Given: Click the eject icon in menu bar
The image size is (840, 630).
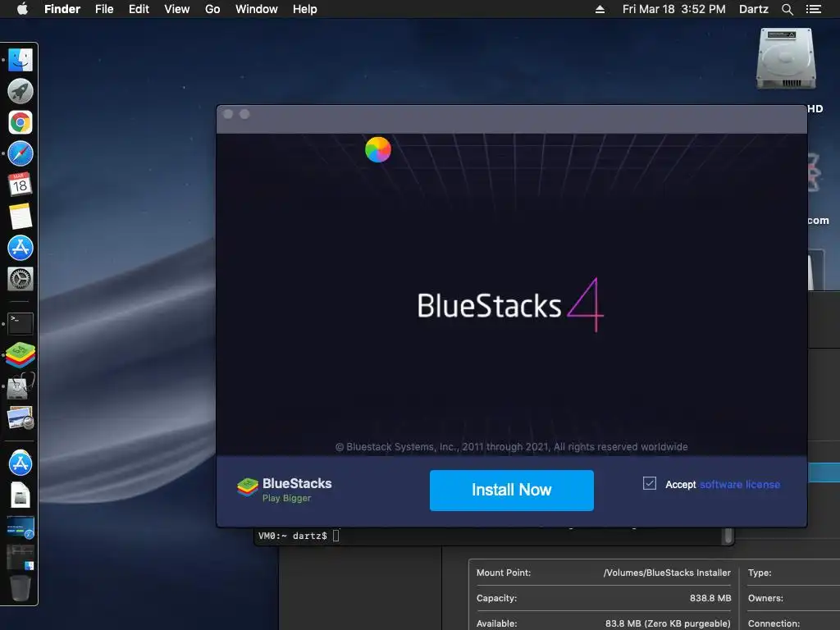Looking at the screenshot, I should pos(600,9).
